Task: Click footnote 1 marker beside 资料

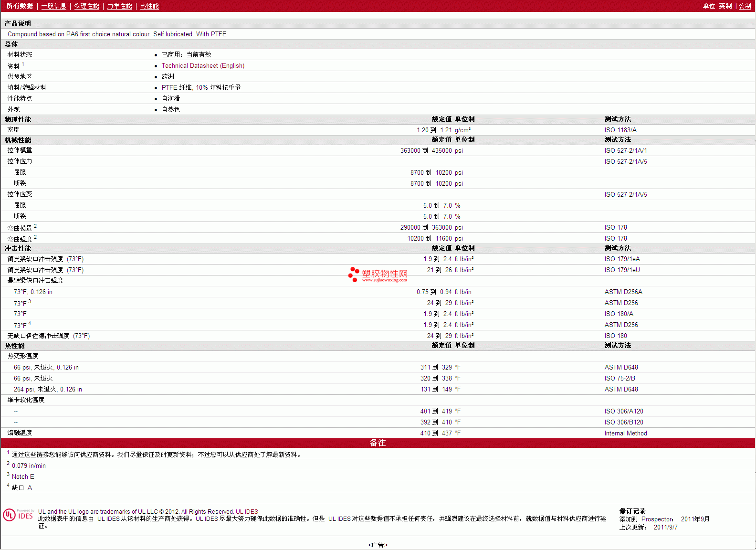Action: click(23, 64)
